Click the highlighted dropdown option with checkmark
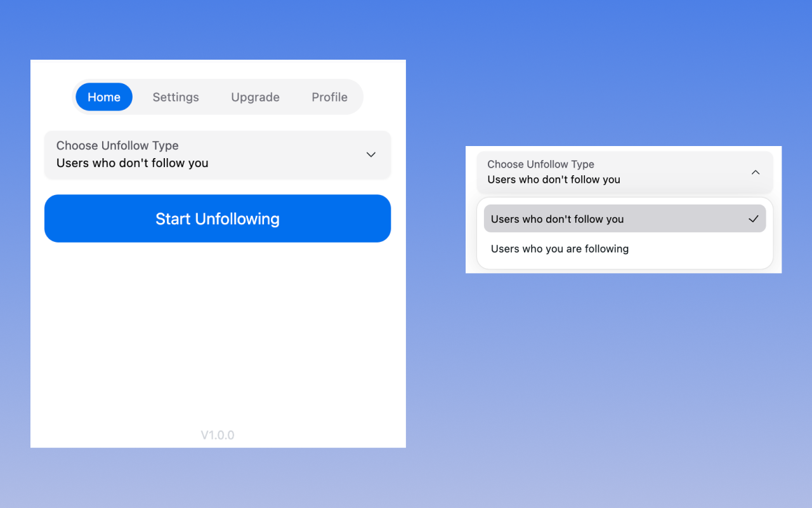 coord(624,218)
